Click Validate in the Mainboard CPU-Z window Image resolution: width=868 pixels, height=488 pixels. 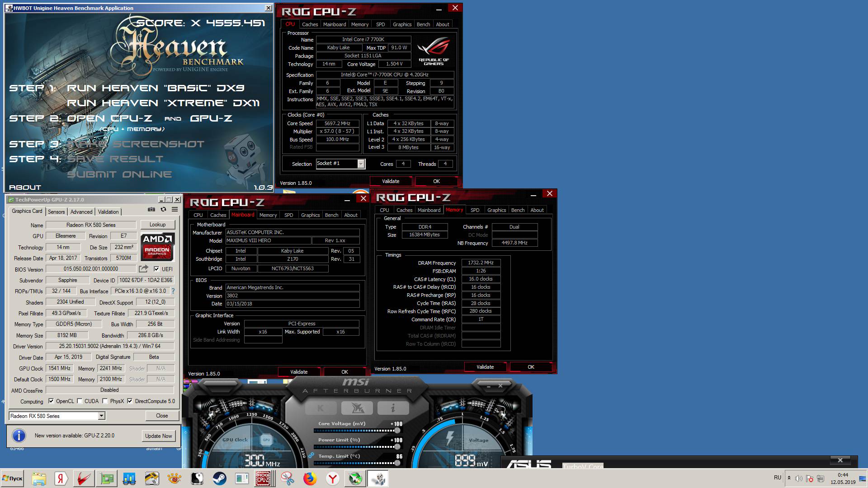click(299, 372)
